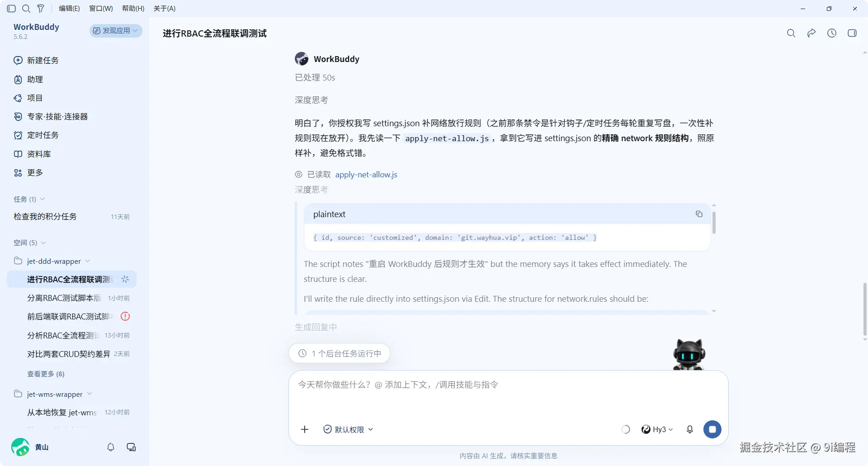
Task: Click the main chat vertical scrollbar
Action: (x=865, y=309)
